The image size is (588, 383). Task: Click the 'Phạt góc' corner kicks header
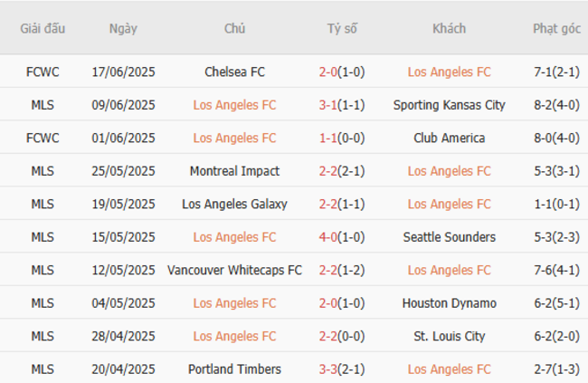coord(556,29)
